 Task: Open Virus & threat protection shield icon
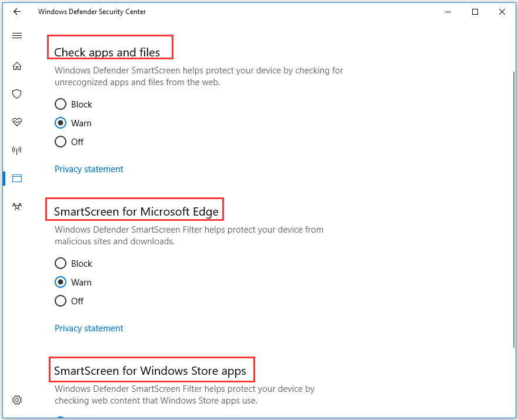tap(17, 94)
